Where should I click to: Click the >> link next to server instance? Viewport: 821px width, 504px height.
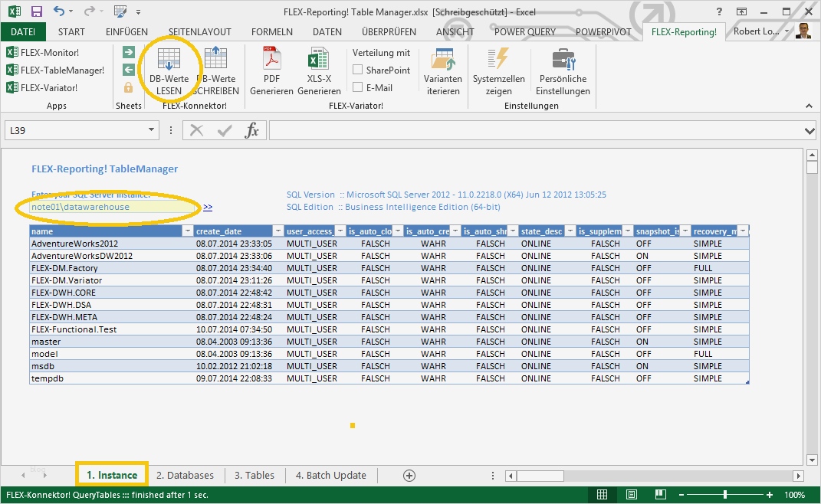(208, 207)
